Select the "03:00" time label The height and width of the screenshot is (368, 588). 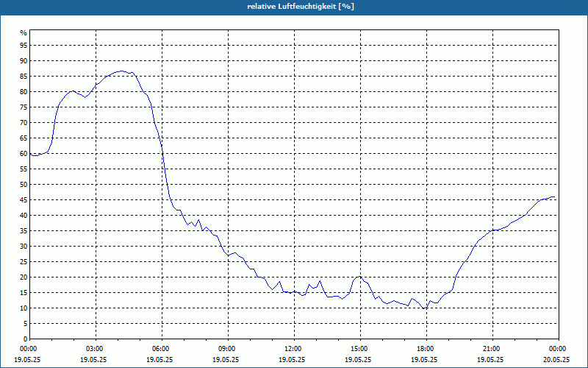point(96,349)
